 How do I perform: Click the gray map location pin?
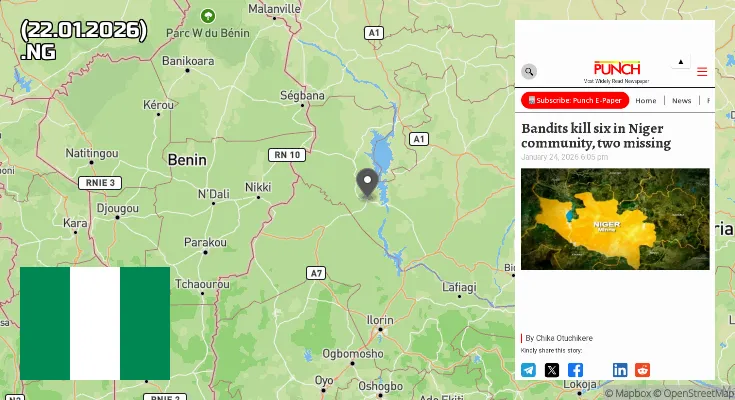(367, 183)
